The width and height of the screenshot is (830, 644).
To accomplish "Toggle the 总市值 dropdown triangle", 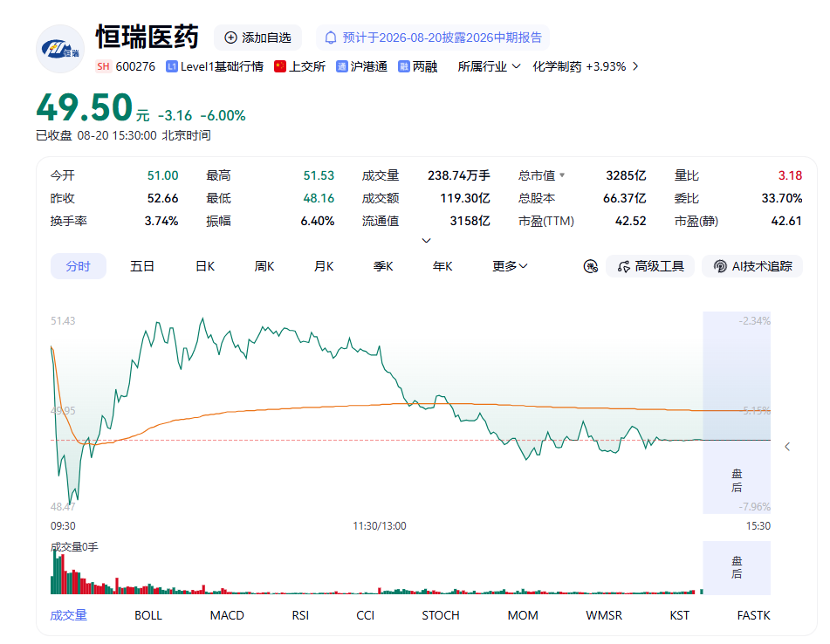I will tap(562, 175).
